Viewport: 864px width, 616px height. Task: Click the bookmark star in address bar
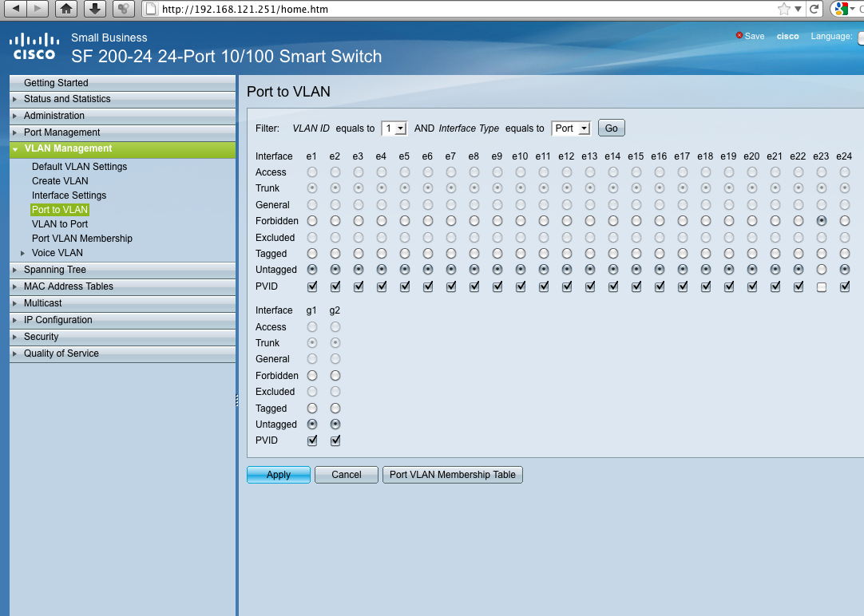[x=784, y=9]
